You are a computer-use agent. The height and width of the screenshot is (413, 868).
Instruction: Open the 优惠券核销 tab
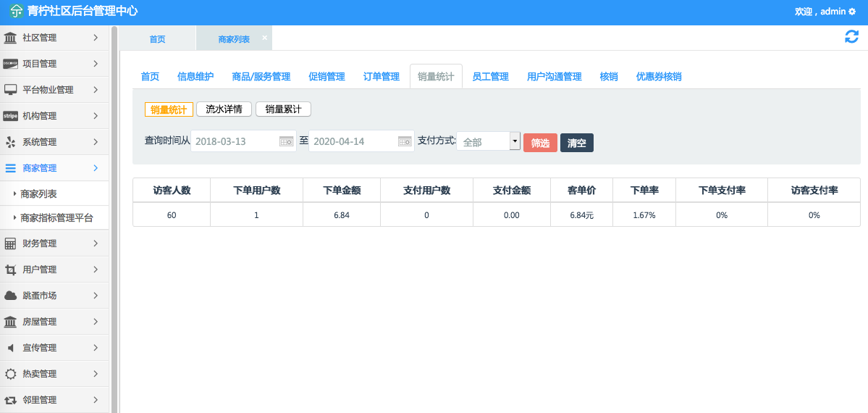point(659,77)
